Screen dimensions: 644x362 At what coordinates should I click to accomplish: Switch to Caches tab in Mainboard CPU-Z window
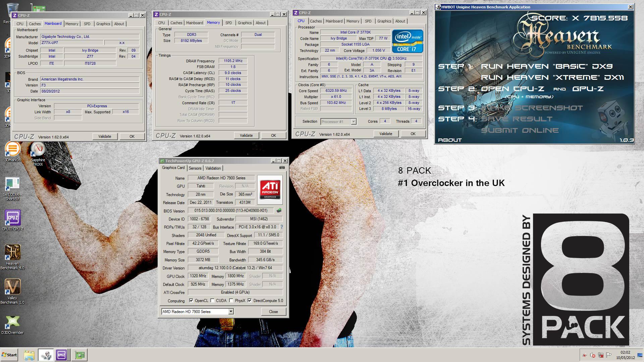tap(35, 24)
